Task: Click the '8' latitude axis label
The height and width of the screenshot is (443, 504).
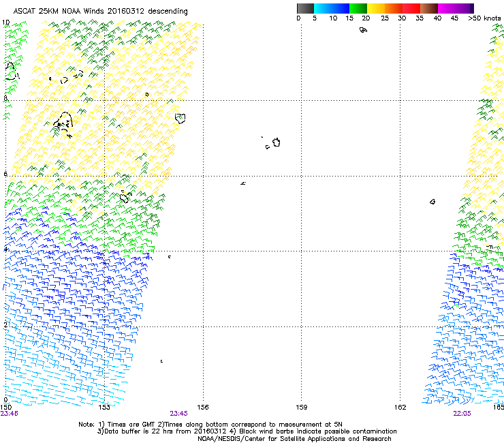Action: point(5,97)
